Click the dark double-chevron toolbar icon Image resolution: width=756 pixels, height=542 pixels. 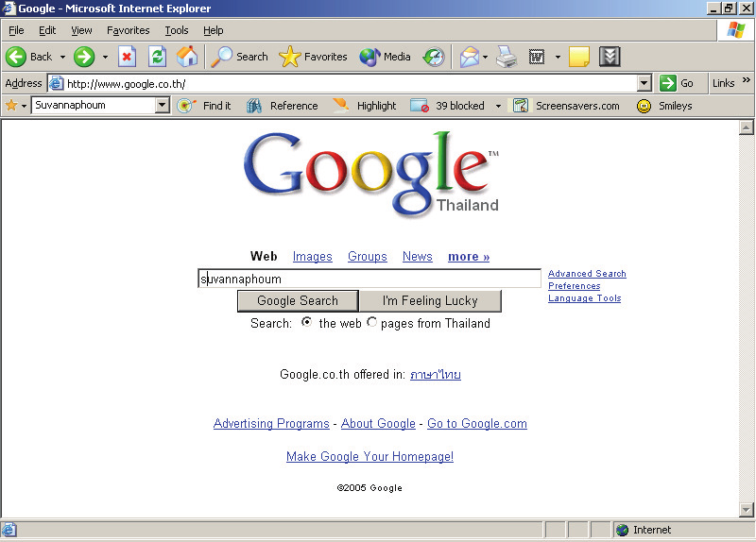pos(610,57)
